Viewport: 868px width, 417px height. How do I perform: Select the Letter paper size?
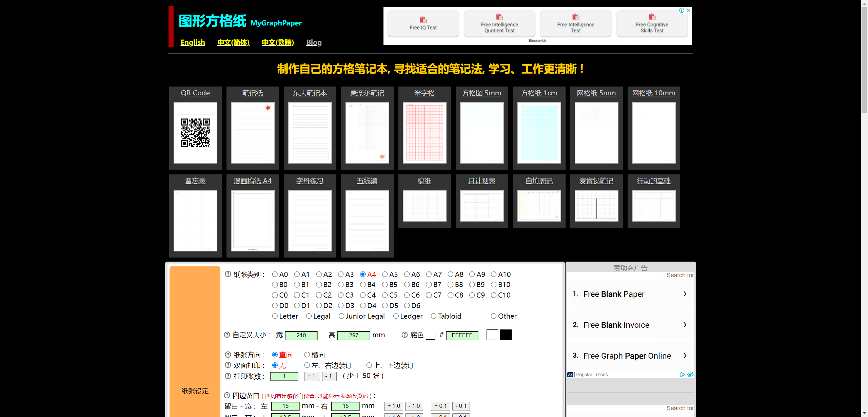coord(275,316)
